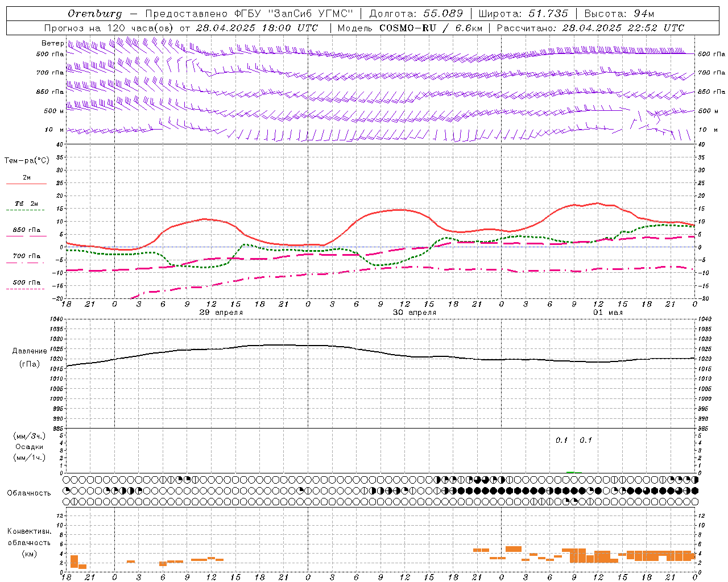Click the '(мм/3ч.)' precipitation unit label
Viewport: 728px width, 582px height.
tap(29, 436)
